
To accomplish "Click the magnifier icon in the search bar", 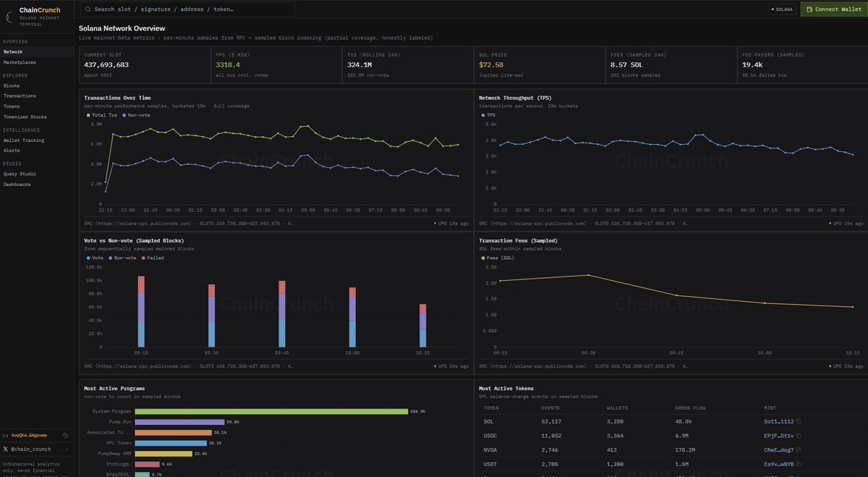I will 88,9.
